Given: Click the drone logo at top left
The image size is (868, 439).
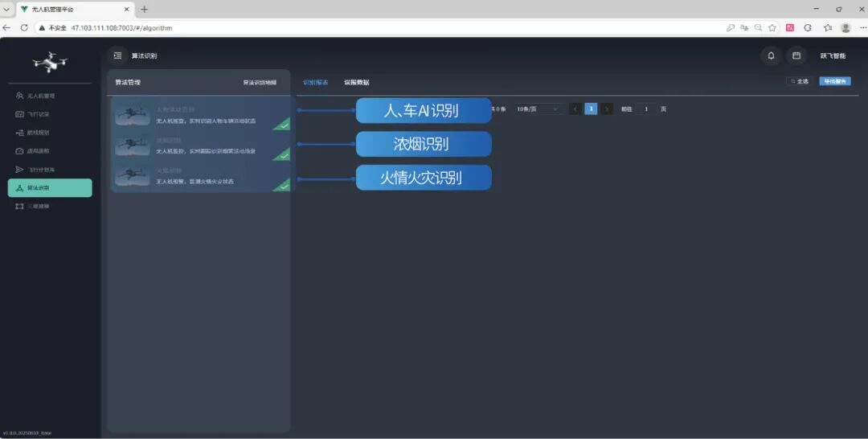Looking at the screenshot, I should coord(50,61).
